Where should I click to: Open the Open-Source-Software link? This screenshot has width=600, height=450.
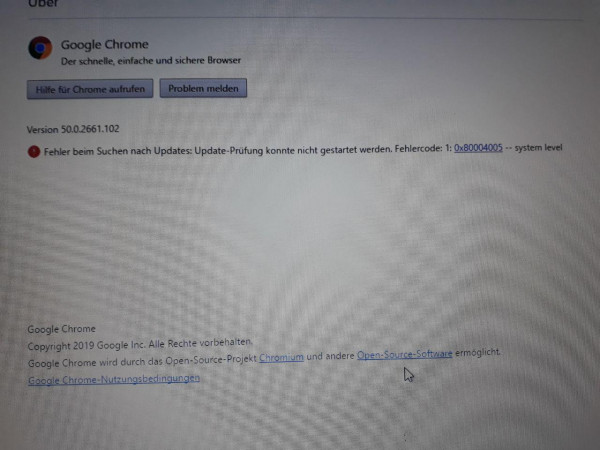pyautogui.click(x=404, y=354)
